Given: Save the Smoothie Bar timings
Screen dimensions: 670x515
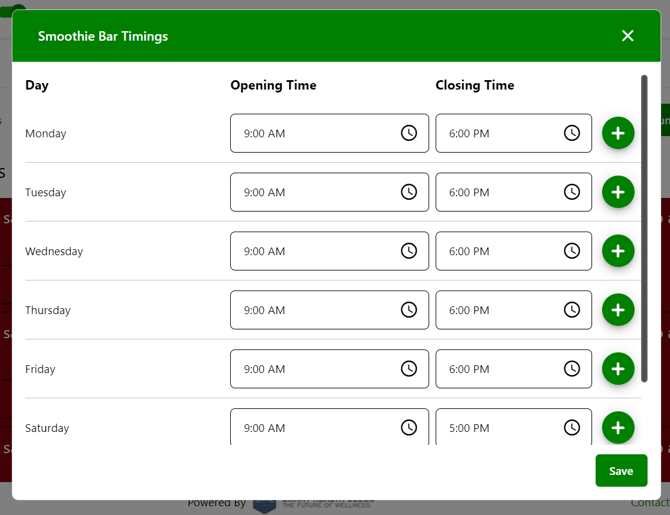Looking at the screenshot, I should tap(621, 471).
